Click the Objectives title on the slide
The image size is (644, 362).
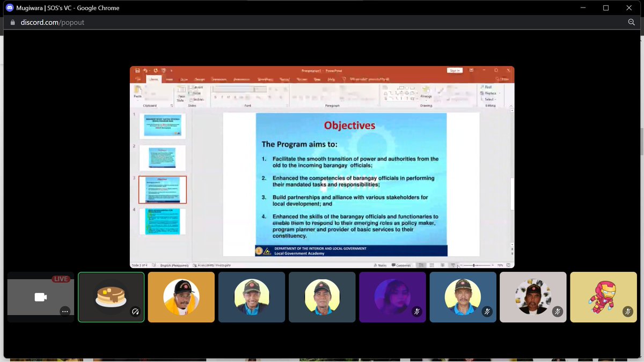(x=349, y=125)
